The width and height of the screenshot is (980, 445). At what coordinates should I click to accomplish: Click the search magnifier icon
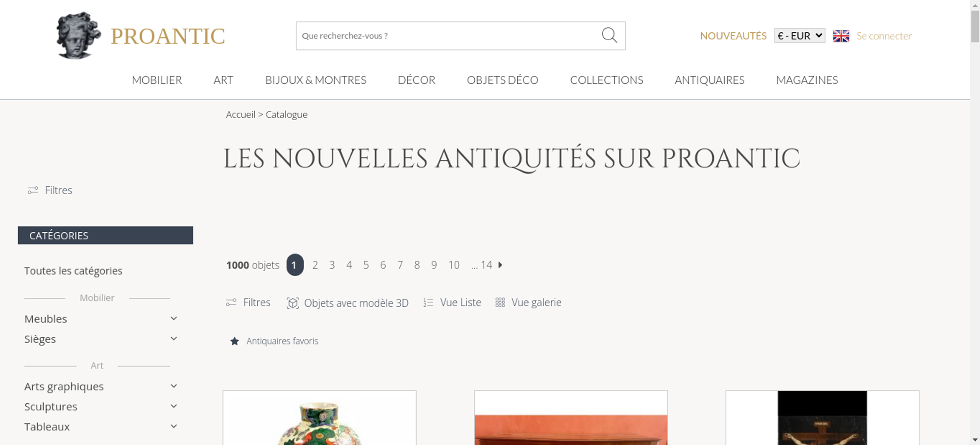coord(609,35)
